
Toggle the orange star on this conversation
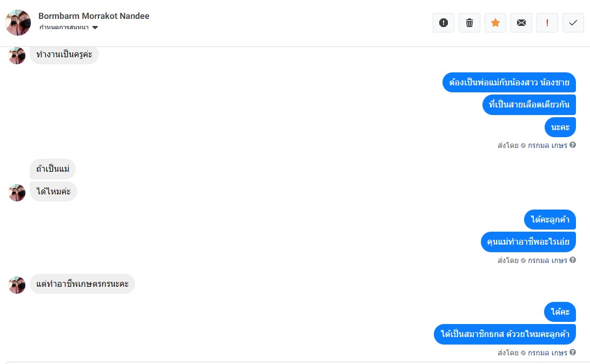pos(495,23)
